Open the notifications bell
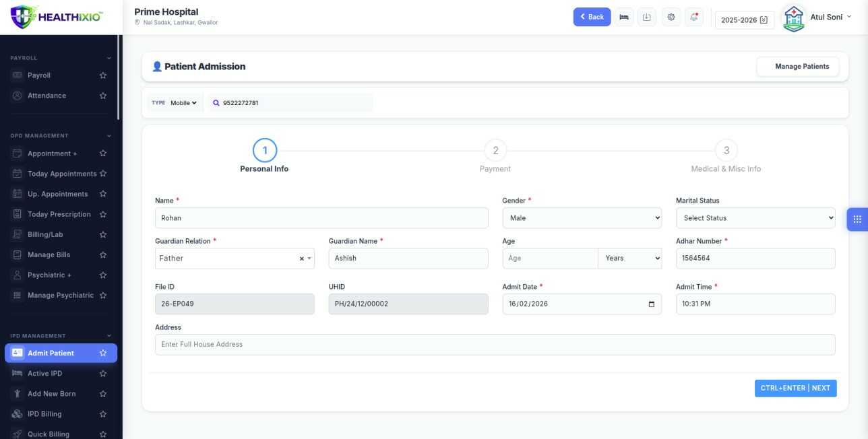 694,18
